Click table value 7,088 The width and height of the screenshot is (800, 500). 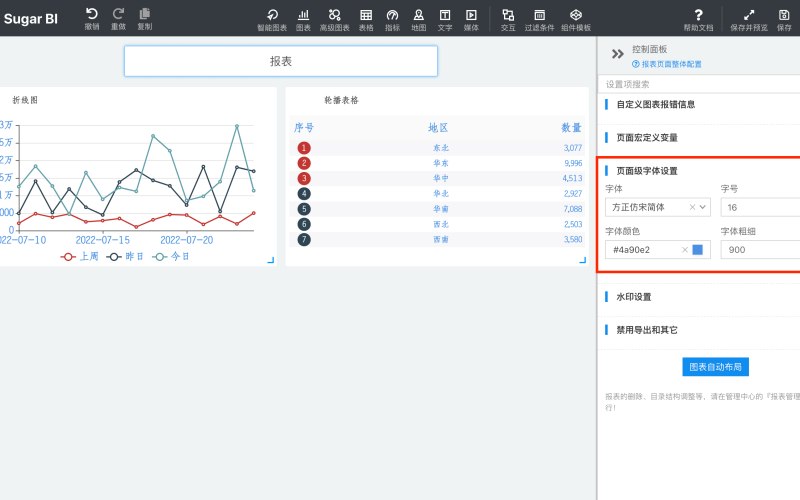(x=573, y=209)
